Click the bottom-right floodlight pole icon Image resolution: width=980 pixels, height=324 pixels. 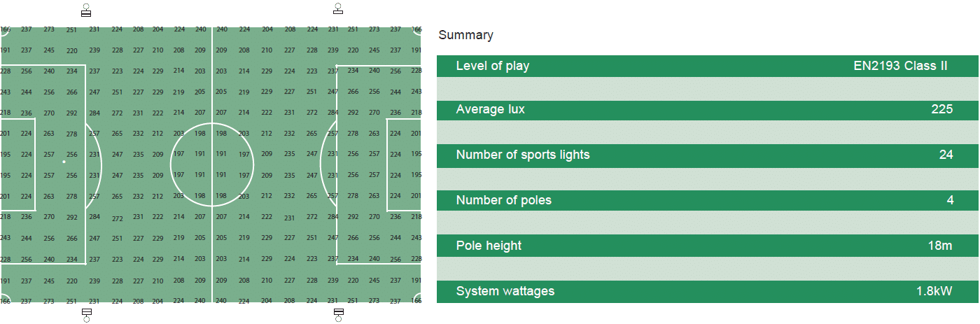(339, 314)
